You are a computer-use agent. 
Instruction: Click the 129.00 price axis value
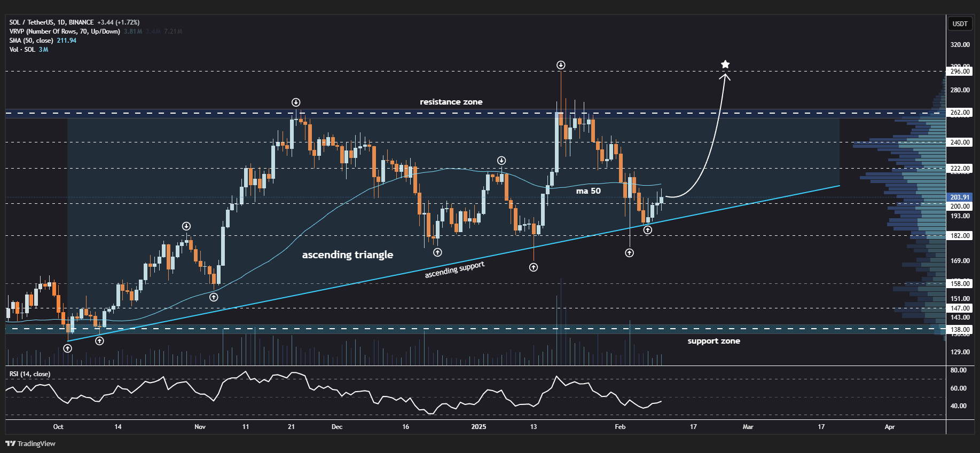tap(960, 352)
